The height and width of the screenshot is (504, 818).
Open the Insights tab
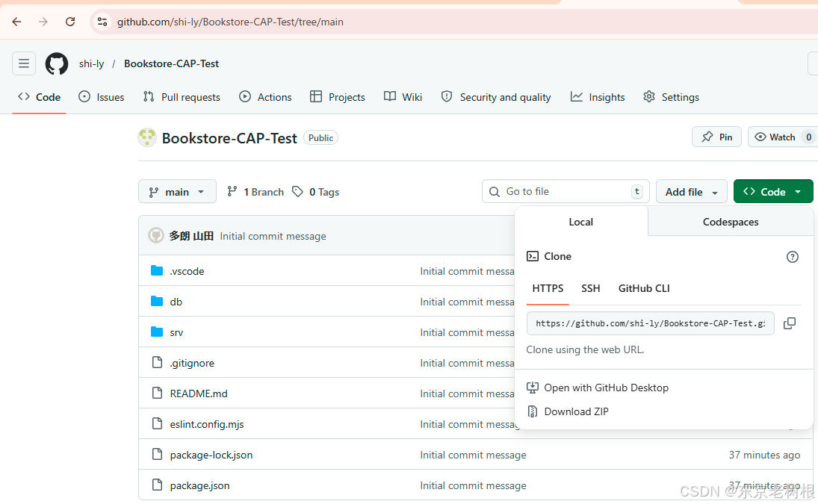coord(598,97)
